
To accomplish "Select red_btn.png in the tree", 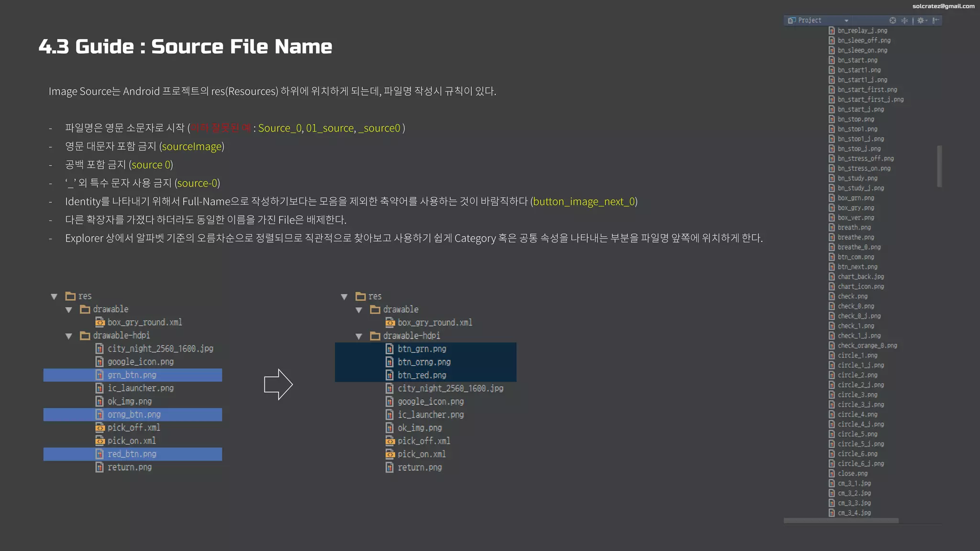I will coord(133,454).
